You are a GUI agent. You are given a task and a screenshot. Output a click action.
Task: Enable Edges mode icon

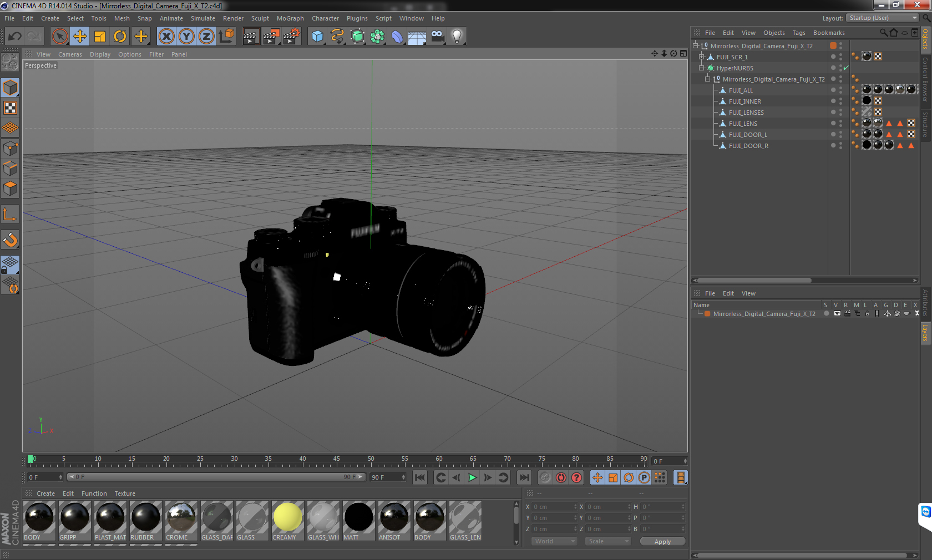pos(10,169)
